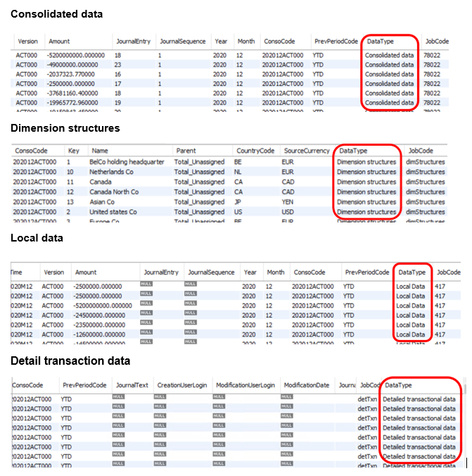Screen dimensions: 472x476
Task: Select the Canada North Co name cell
Action: click(x=114, y=192)
